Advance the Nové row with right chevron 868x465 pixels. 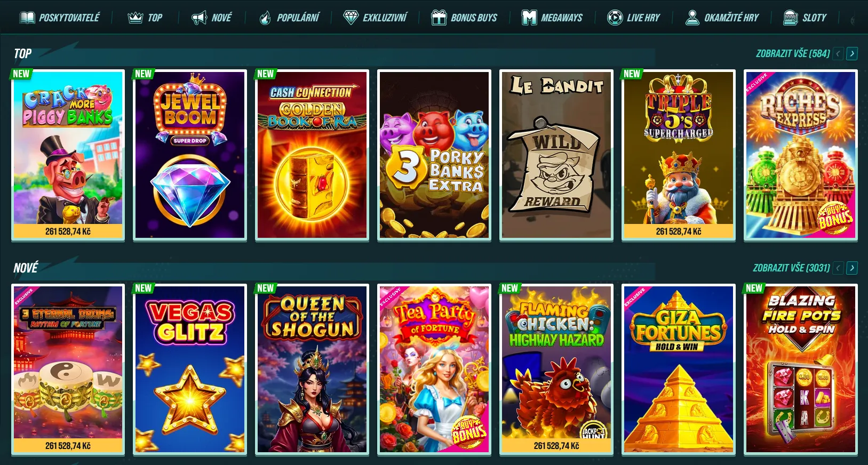pyautogui.click(x=852, y=268)
